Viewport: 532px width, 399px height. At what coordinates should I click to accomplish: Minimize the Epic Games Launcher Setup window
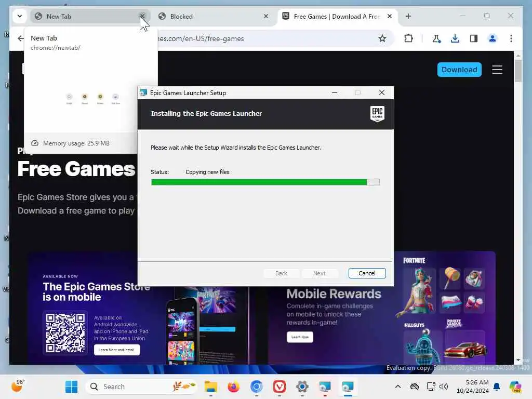point(335,92)
